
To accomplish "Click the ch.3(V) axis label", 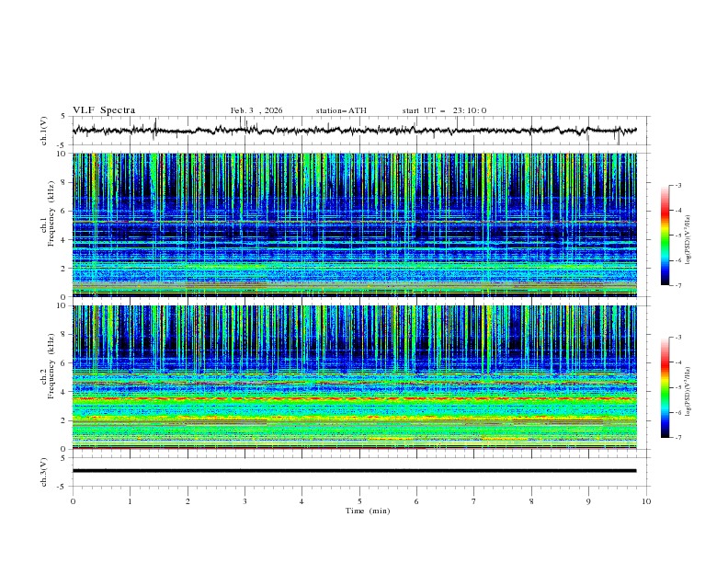I will [43, 471].
